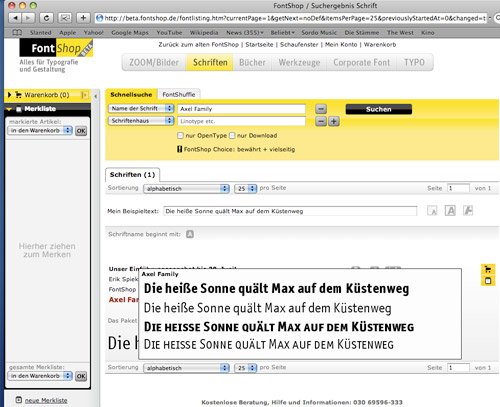Click OK next to markierte Artikel
This screenshot has width=500, height=407.
point(81,131)
